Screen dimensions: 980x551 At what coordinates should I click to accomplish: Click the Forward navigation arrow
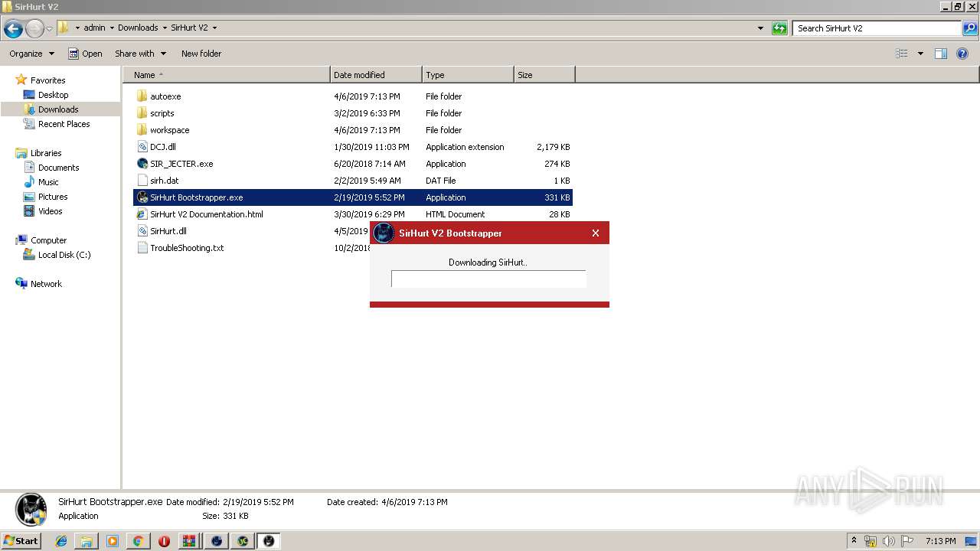pos(34,29)
